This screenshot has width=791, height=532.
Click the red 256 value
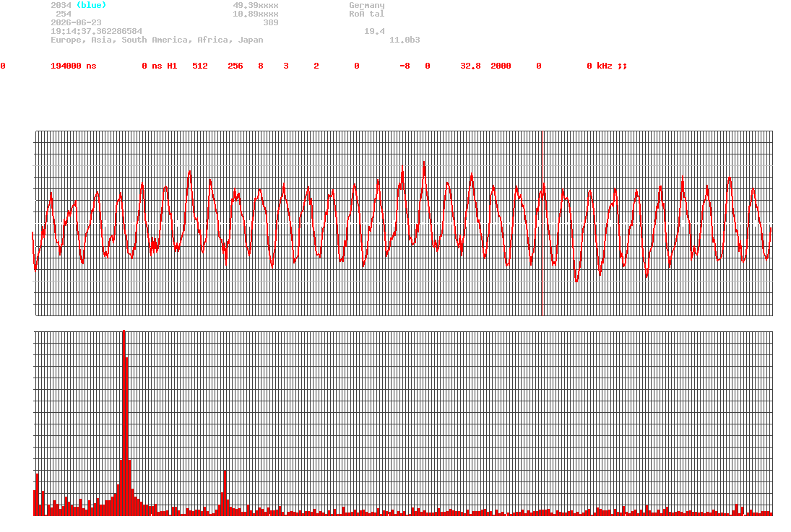[235, 66]
